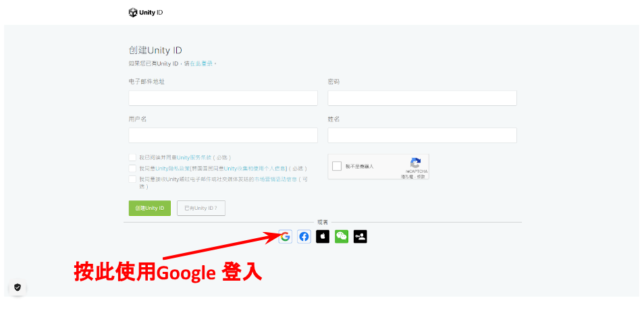Image resolution: width=644 pixels, height=309 pixels.
Task: Check the Unity隐私政策 consent box
Action: coord(132,168)
